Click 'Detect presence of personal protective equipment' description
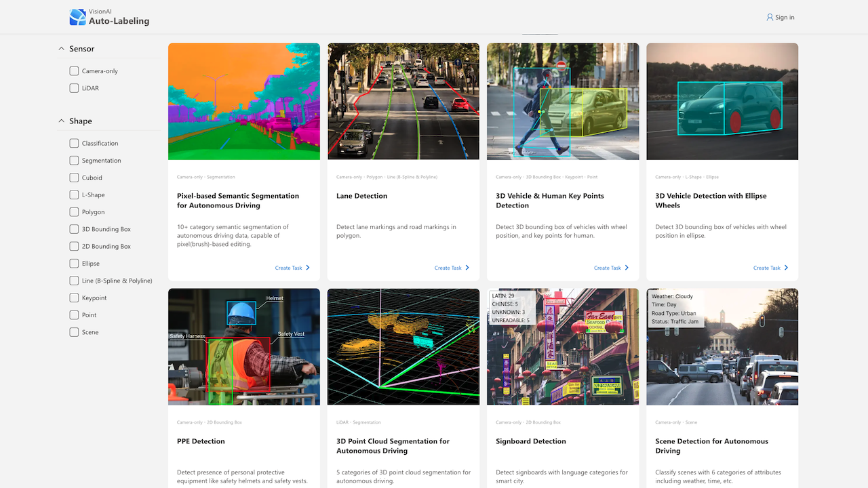868x488 pixels. 242,476
